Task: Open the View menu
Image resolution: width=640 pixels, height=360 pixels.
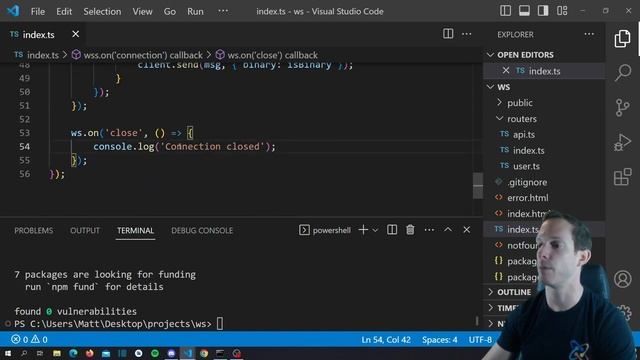Action: click(x=142, y=11)
